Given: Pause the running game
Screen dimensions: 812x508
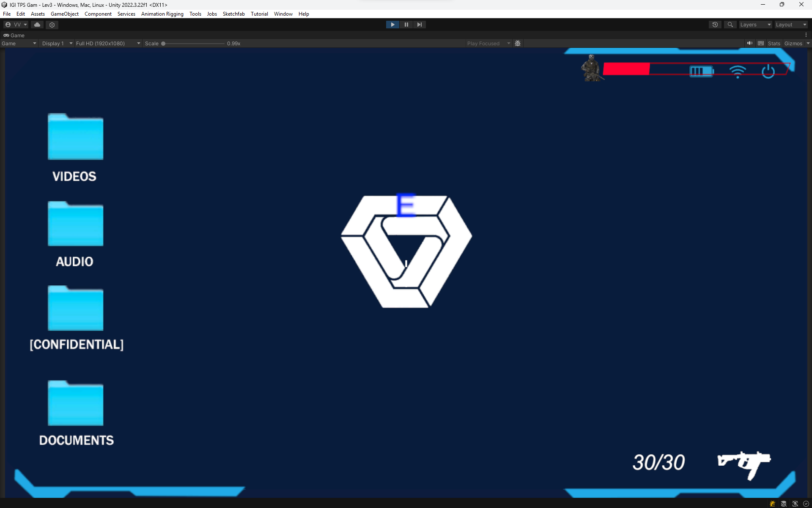Looking at the screenshot, I should coord(406,25).
